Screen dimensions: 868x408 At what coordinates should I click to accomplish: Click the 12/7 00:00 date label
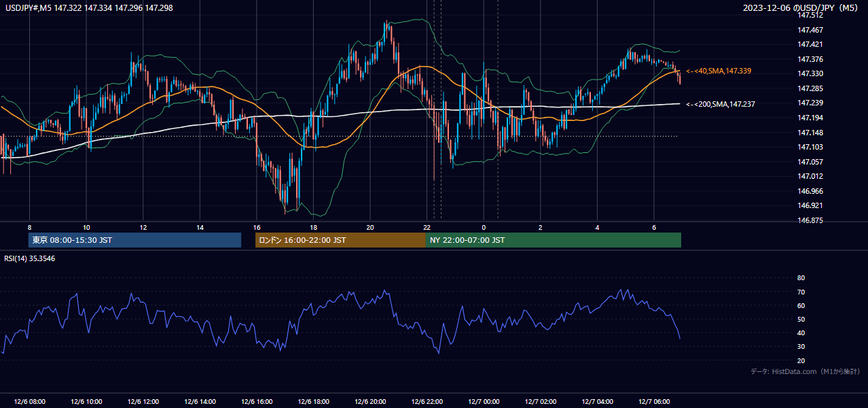[484, 402]
